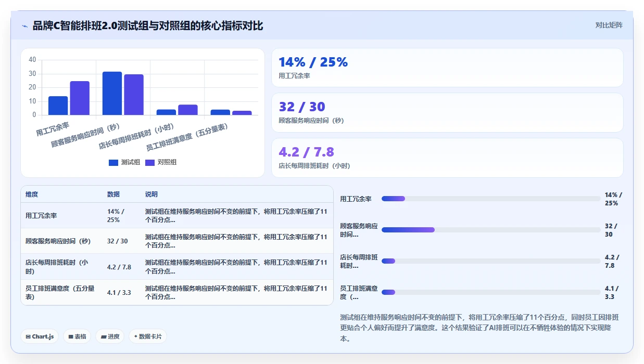This screenshot has height=364, width=644.
Task: Open the 对比矩阵 label in header
Action: point(609,25)
